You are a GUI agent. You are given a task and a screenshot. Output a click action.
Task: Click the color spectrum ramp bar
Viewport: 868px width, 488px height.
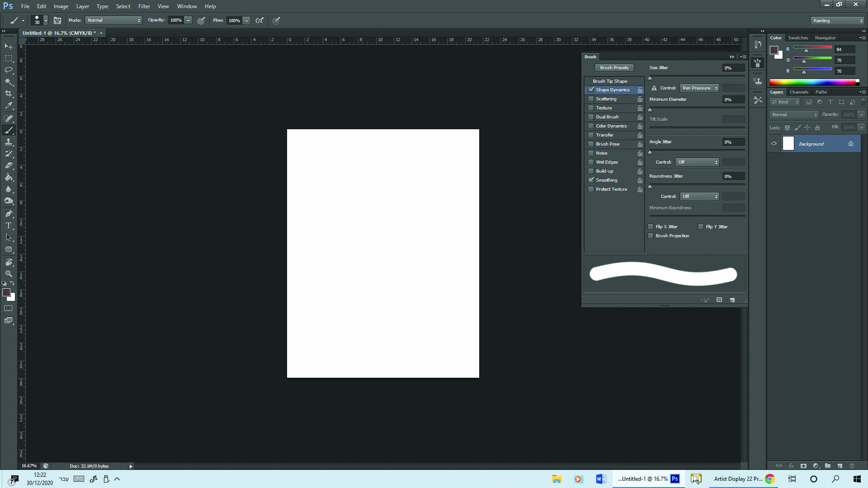click(x=814, y=82)
